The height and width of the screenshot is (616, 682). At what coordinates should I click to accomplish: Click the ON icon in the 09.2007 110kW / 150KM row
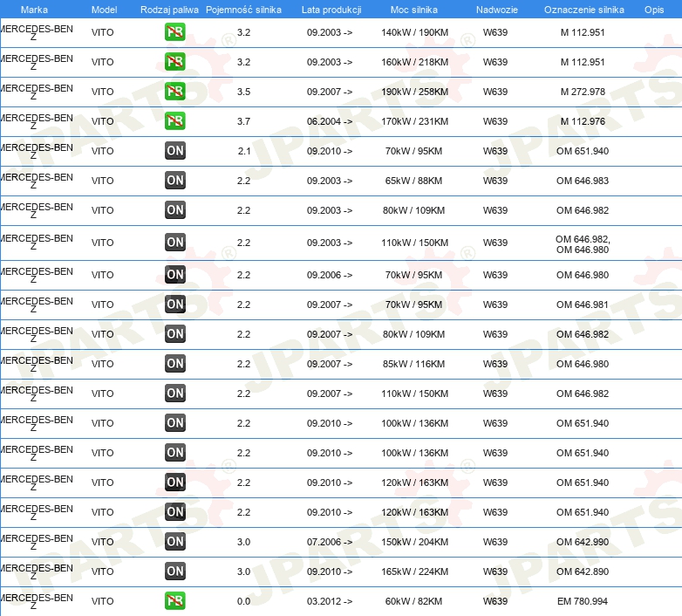pyautogui.click(x=174, y=393)
